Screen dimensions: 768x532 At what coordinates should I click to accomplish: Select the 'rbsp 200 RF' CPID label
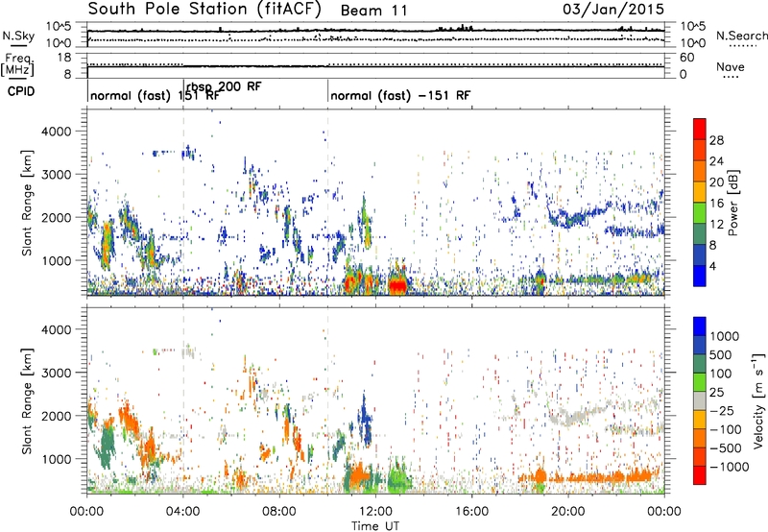coord(224,86)
